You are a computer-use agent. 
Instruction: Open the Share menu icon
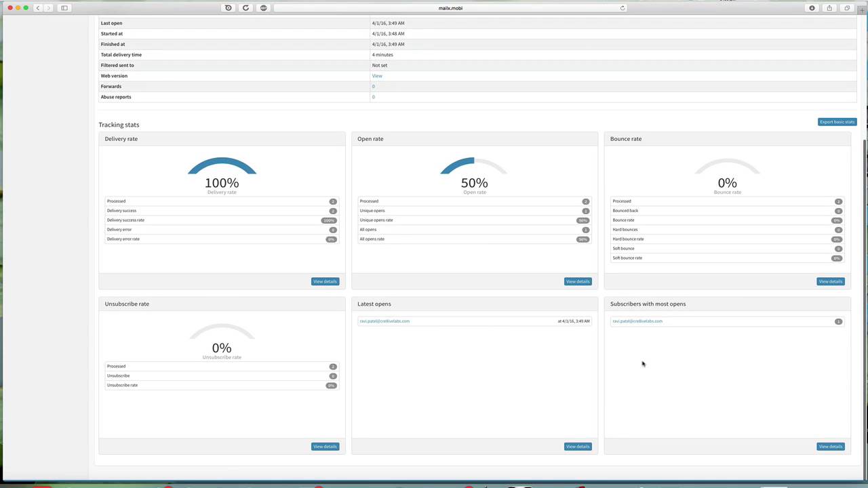point(829,8)
